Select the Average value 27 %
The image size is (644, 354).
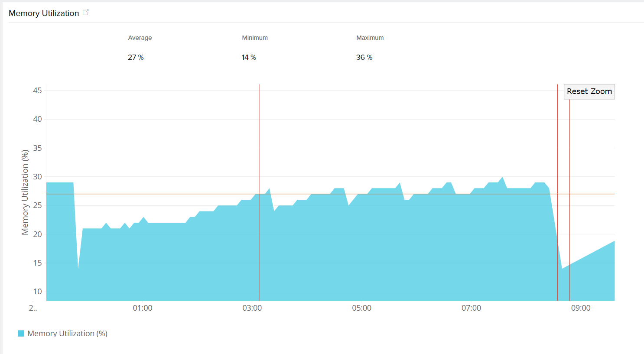click(x=136, y=57)
